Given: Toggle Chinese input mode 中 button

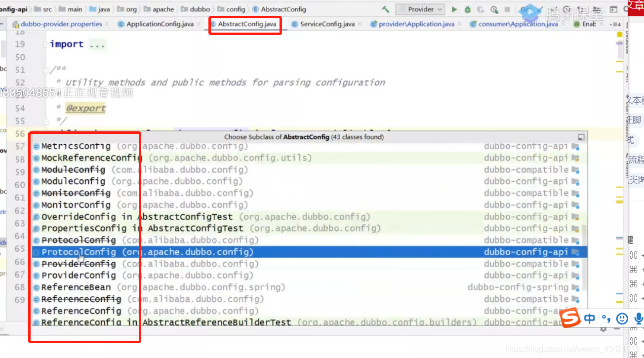Looking at the screenshot, I should [590, 318].
